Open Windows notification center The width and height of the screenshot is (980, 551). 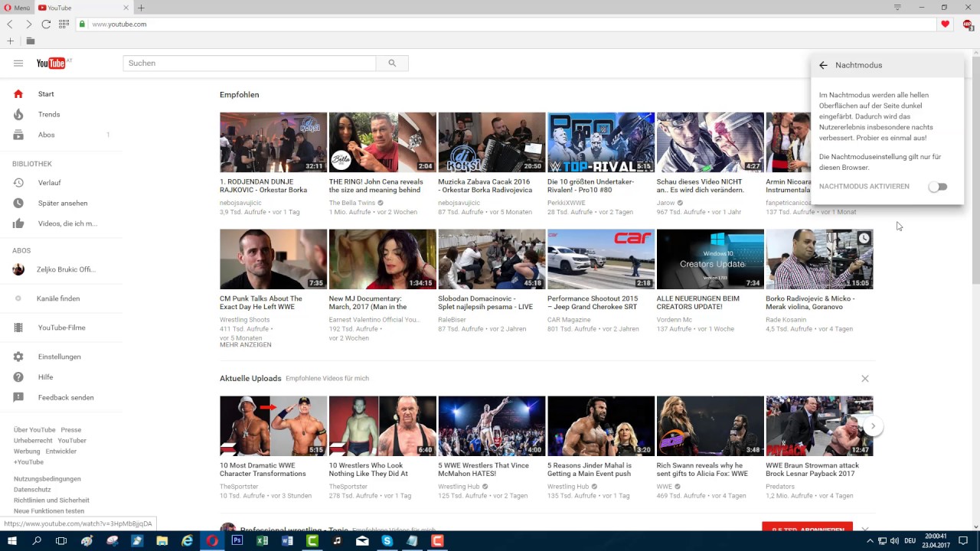(x=963, y=541)
